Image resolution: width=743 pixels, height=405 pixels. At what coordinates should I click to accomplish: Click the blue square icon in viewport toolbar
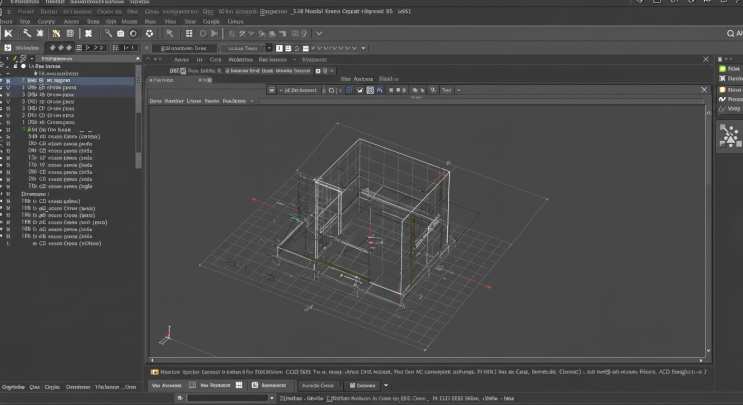click(349, 90)
